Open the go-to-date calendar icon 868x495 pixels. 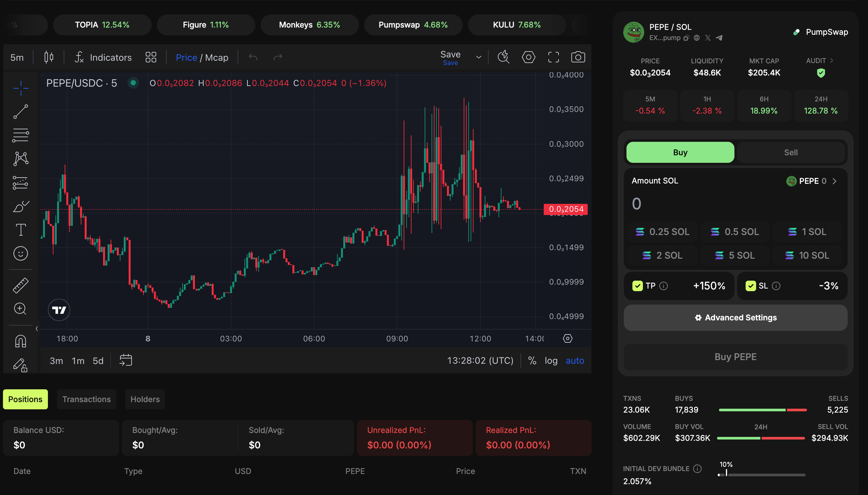click(x=126, y=360)
